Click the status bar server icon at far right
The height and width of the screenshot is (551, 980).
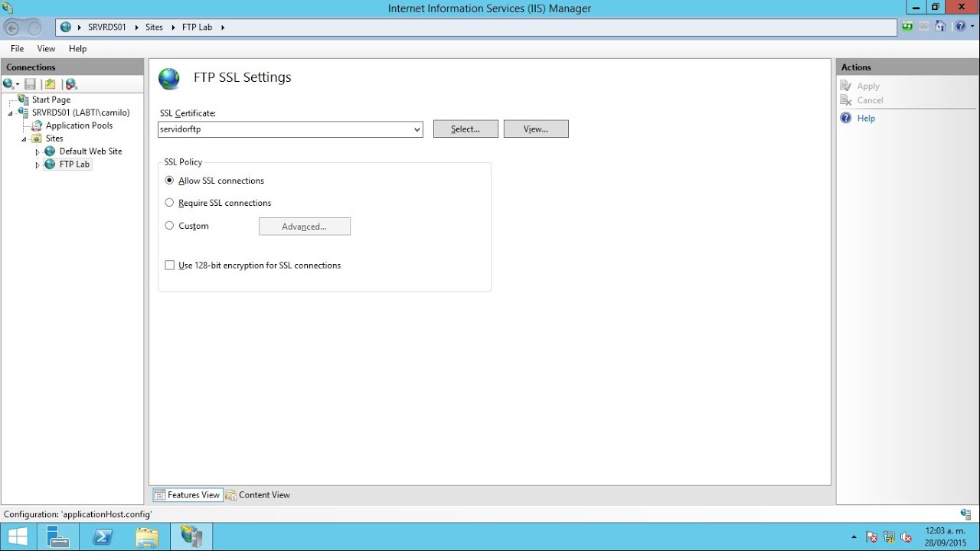click(965, 514)
